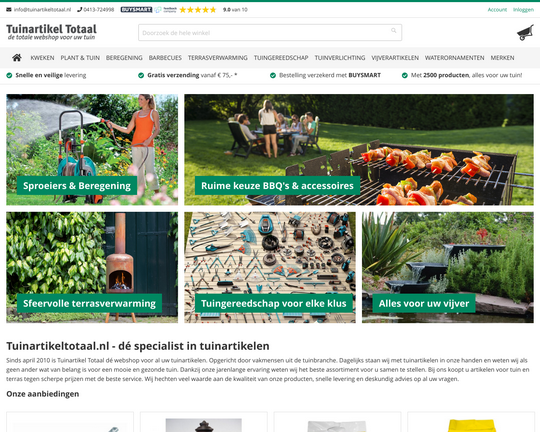Click the fourth offer card with yellow product
540x432 pixels.
tap(471, 422)
